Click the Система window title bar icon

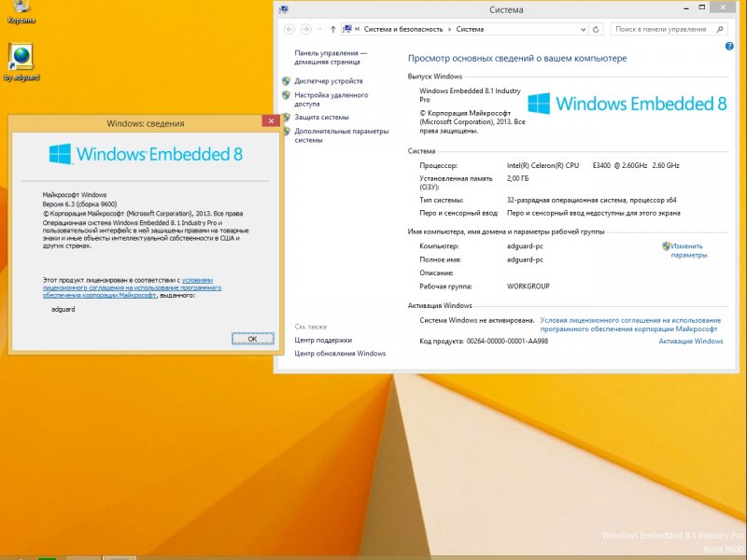[x=283, y=9]
